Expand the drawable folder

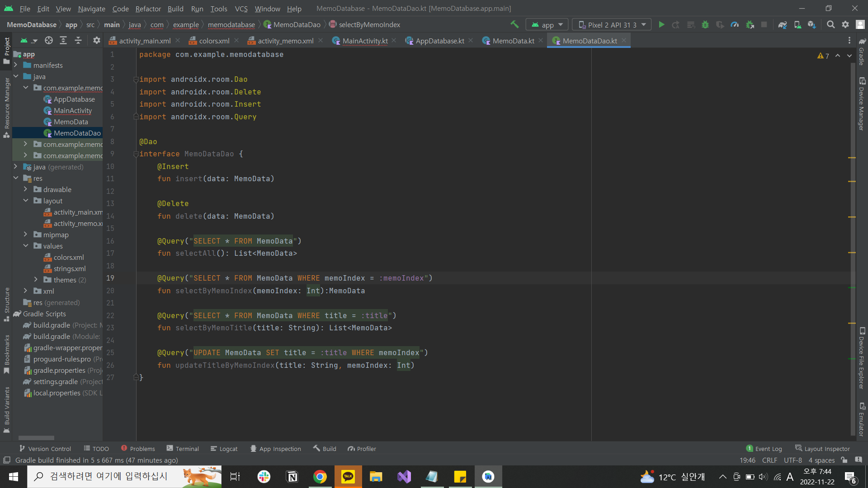coord(26,189)
